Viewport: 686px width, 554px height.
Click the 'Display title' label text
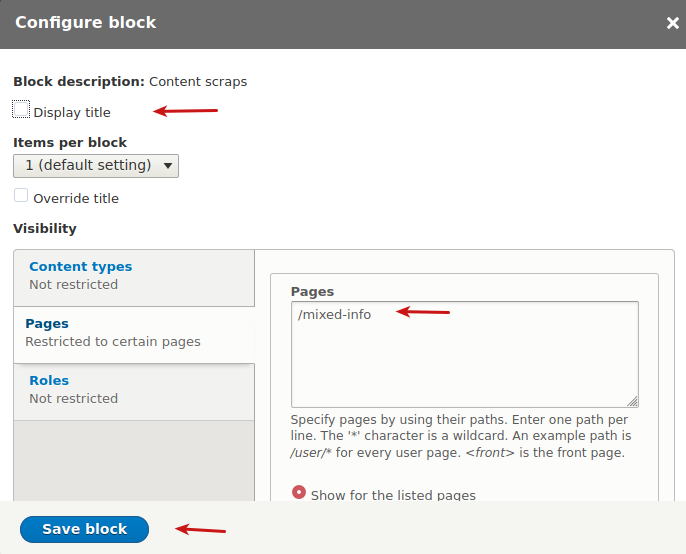pos(72,113)
